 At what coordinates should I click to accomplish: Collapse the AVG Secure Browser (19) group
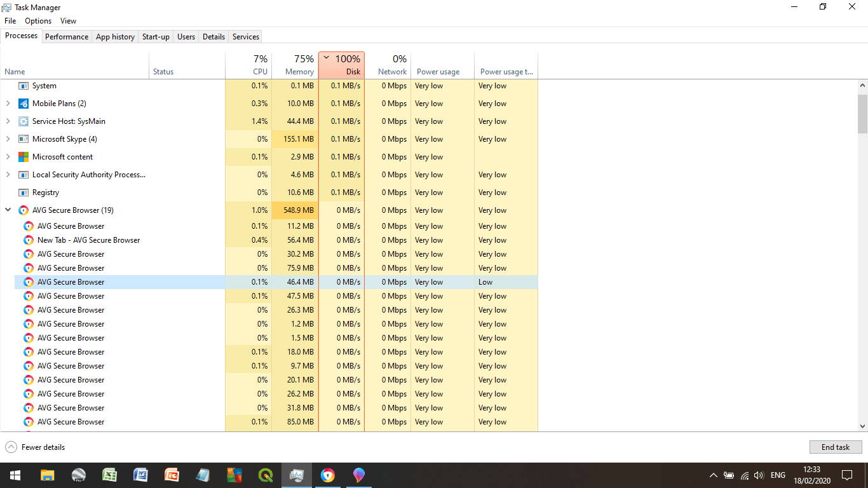coord(8,210)
